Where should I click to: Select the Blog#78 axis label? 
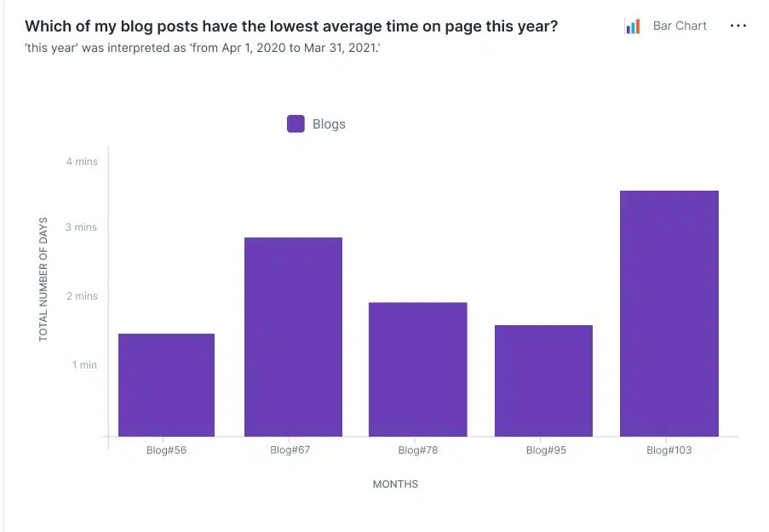417,450
